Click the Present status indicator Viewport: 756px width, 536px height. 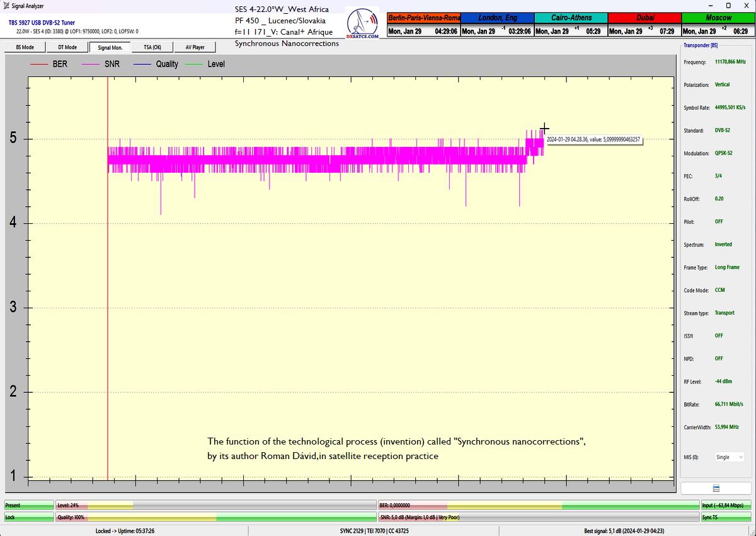(x=28, y=505)
